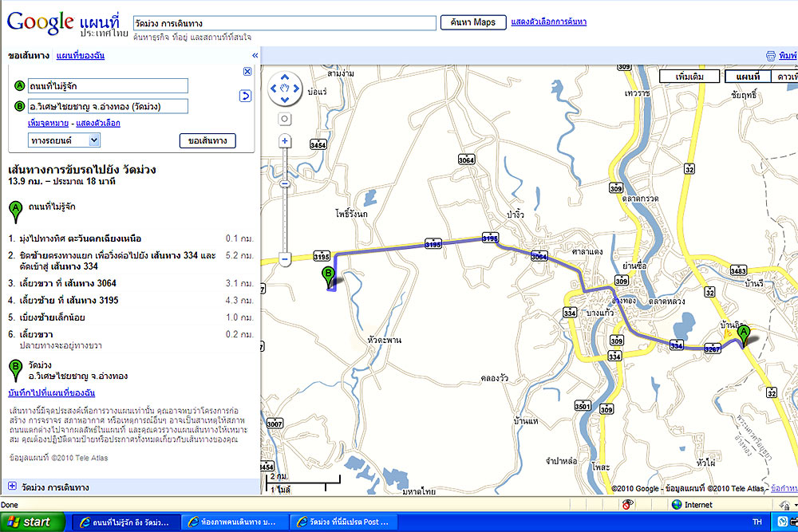
Task: Open แผนที่ของฉัน My Maps tab
Action: point(81,56)
